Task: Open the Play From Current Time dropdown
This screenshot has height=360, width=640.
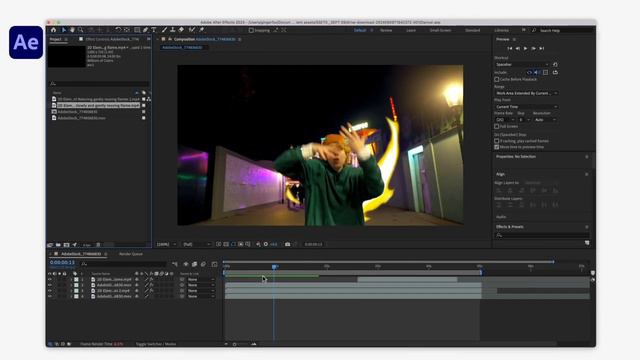Action: point(526,107)
